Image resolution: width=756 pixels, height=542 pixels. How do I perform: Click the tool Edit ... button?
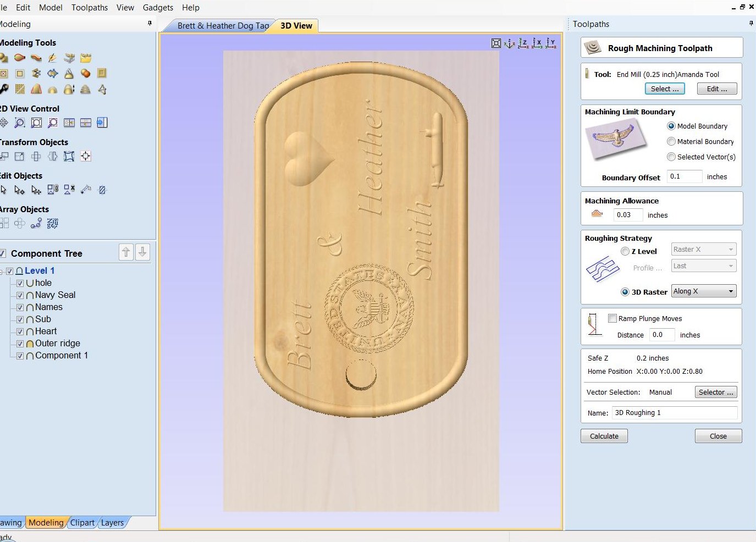click(717, 89)
